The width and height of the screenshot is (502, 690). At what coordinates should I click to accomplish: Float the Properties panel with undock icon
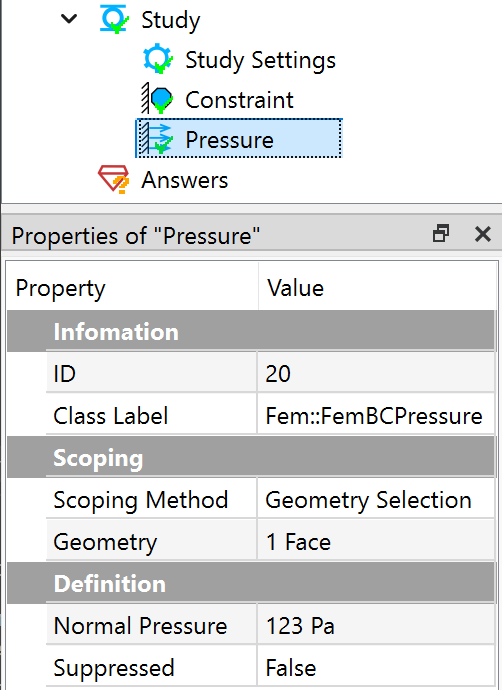coord(441,234)
